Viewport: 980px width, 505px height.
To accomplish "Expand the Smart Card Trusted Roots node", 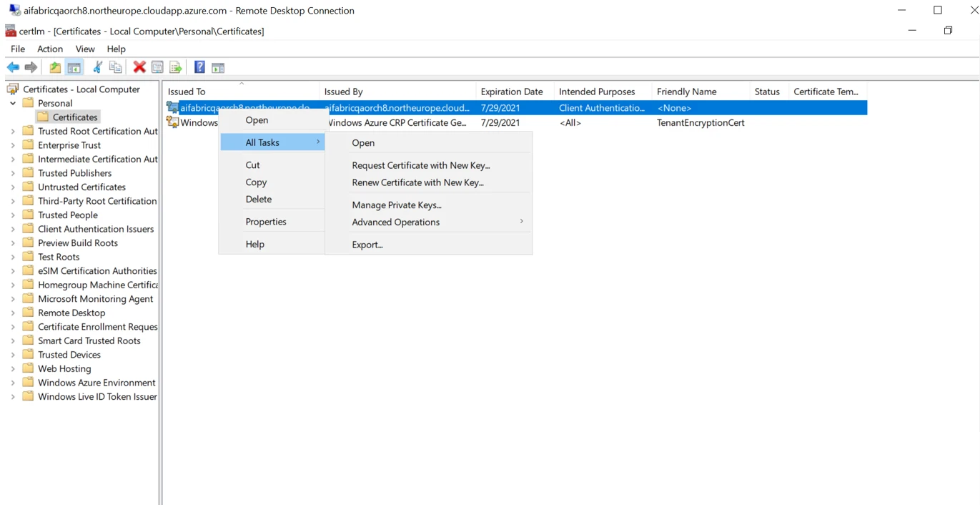I will (13, 340).
